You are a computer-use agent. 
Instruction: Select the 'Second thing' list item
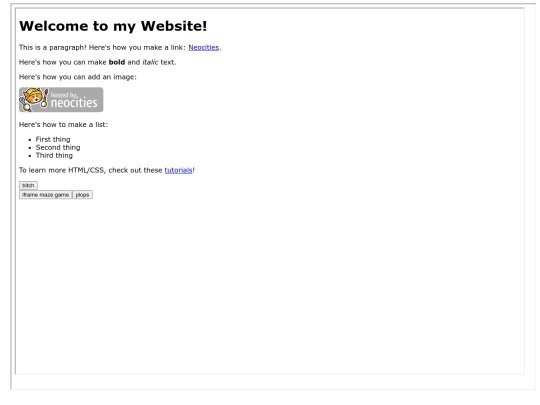click(58, 147)
